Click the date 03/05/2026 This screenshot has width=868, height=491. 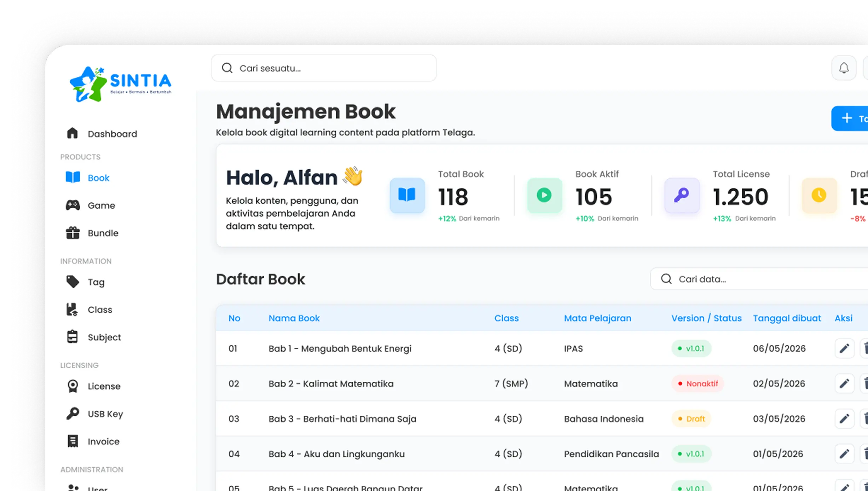pyautogui.click(x=779, y=418)
